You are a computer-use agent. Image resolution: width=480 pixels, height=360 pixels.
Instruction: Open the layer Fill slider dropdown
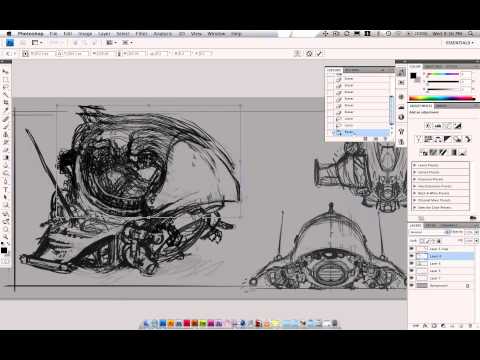click(476, 241)
